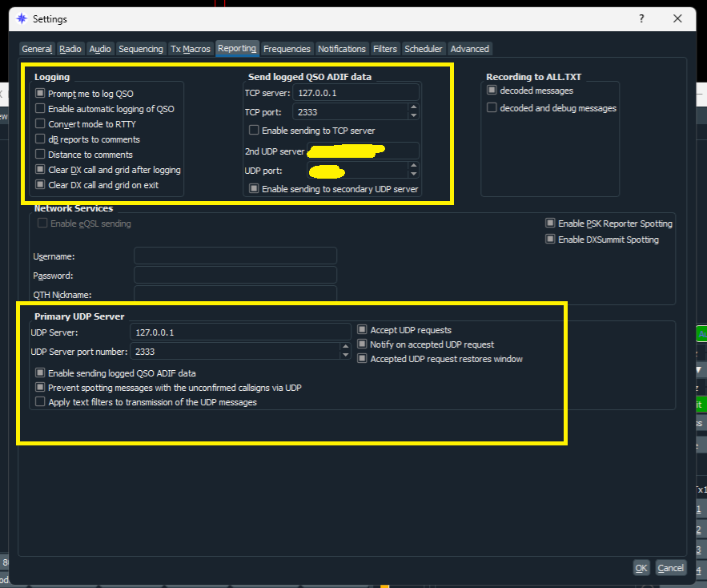Toggle Enable PSK Reporter Spotting
This screenshot has height=588, width=707.
pyautogui.click(x=550, y=224)
